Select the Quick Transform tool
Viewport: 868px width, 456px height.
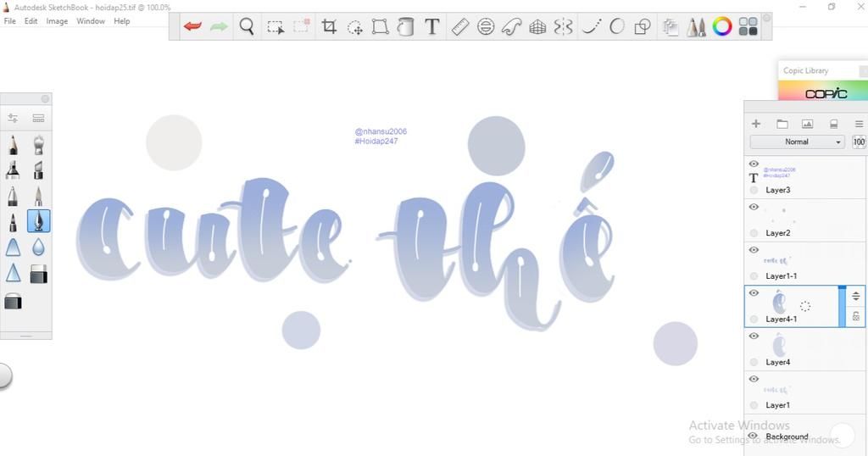pyautogui.click(x=354, y=26)
